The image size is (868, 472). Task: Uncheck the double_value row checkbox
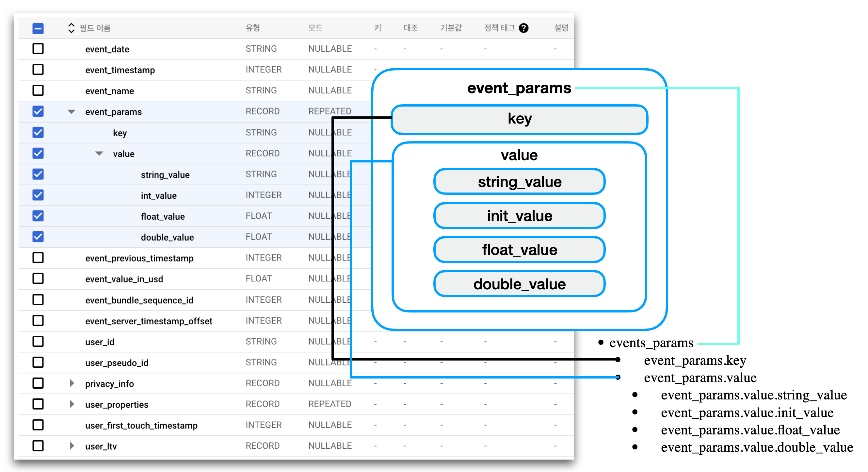(38, 237)
